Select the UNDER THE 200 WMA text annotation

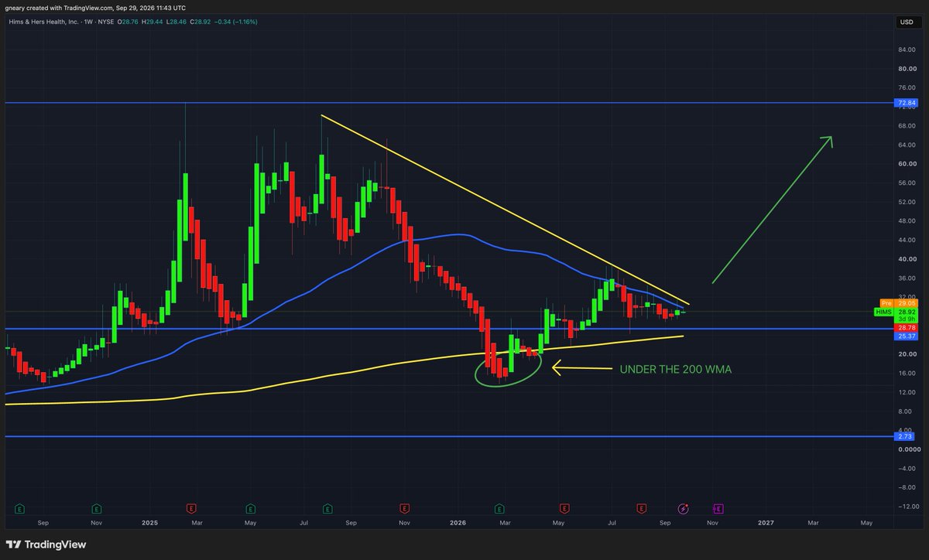click(676, 370)
